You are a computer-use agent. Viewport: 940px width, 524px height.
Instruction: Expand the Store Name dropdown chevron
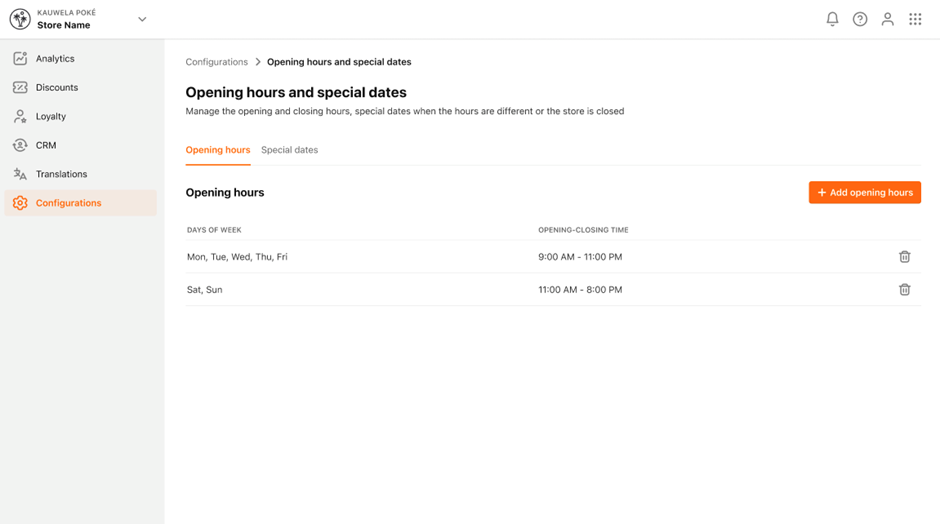pyautogui.click(x=142, y=19)
